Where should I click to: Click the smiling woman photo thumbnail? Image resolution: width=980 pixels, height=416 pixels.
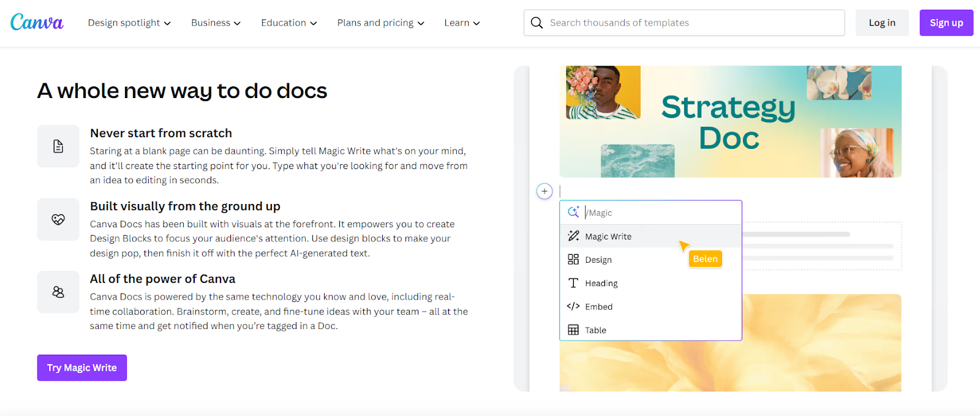click(x=857, y=153)
